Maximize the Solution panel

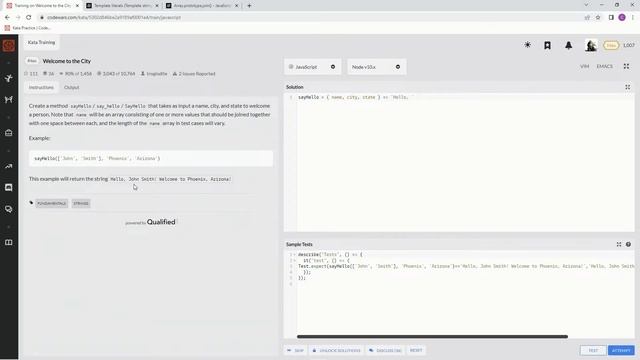click(x=628, y=87)
